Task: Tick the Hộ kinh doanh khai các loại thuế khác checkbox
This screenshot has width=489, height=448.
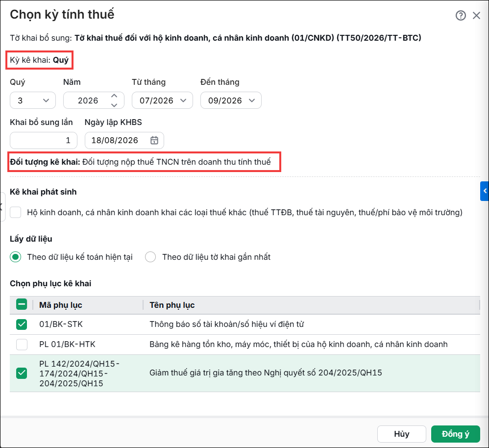Action: coord(16,212)
